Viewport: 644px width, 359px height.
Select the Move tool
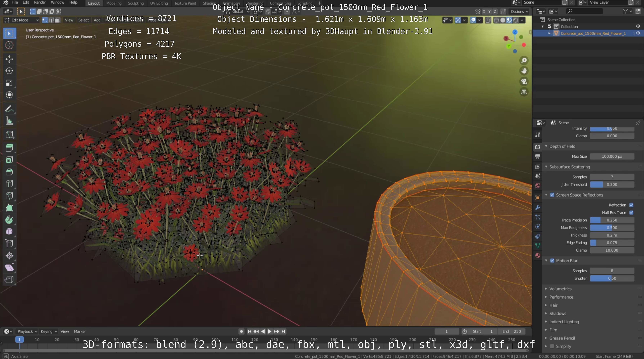(10, 59)
